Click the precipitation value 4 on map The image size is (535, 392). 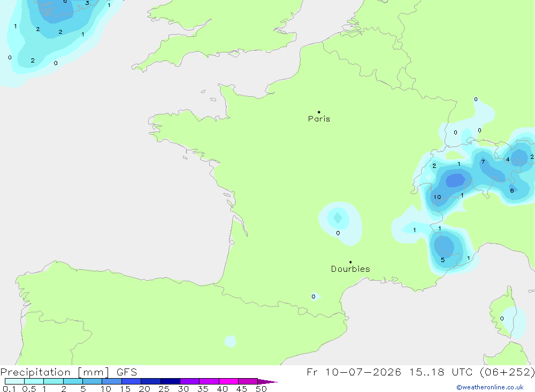pyautogui.click(x=508, y=159)
